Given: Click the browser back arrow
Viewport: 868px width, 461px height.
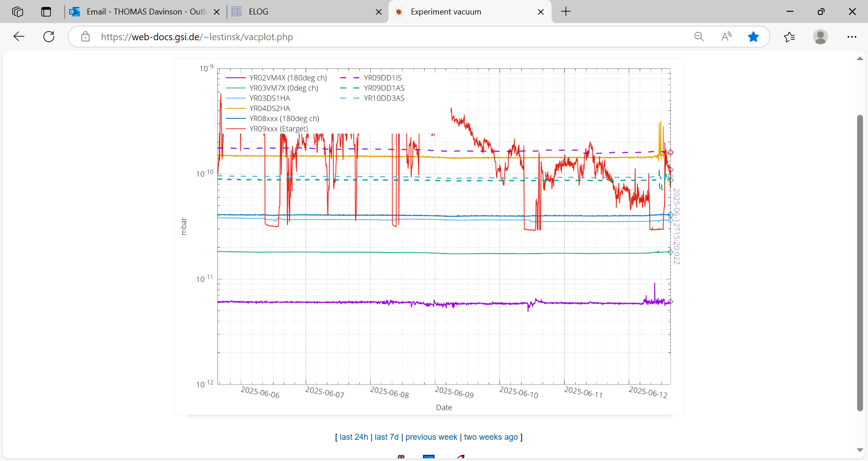Looking at the screenshot, I should click(19, 37).
